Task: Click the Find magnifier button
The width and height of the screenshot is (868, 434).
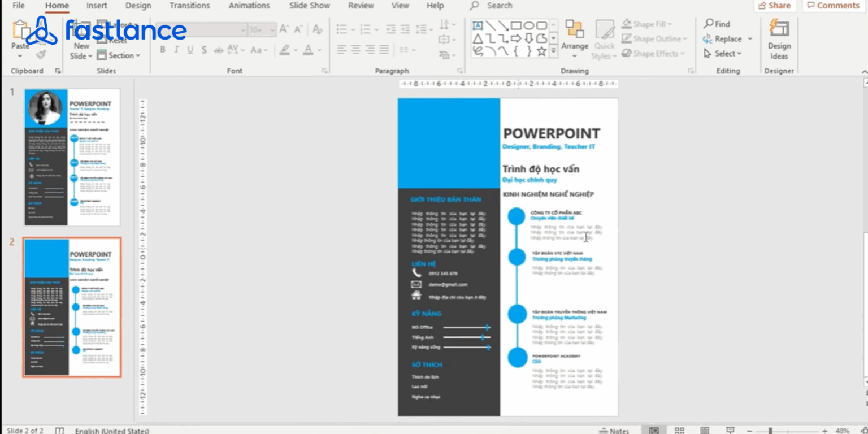Action: click(x=717, y=24)
